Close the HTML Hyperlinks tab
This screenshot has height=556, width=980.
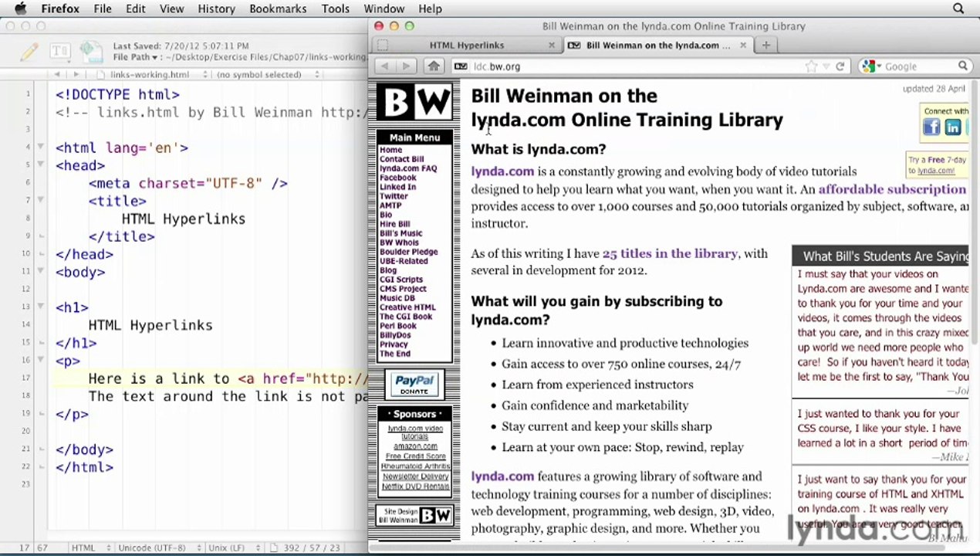click(551, 46)
